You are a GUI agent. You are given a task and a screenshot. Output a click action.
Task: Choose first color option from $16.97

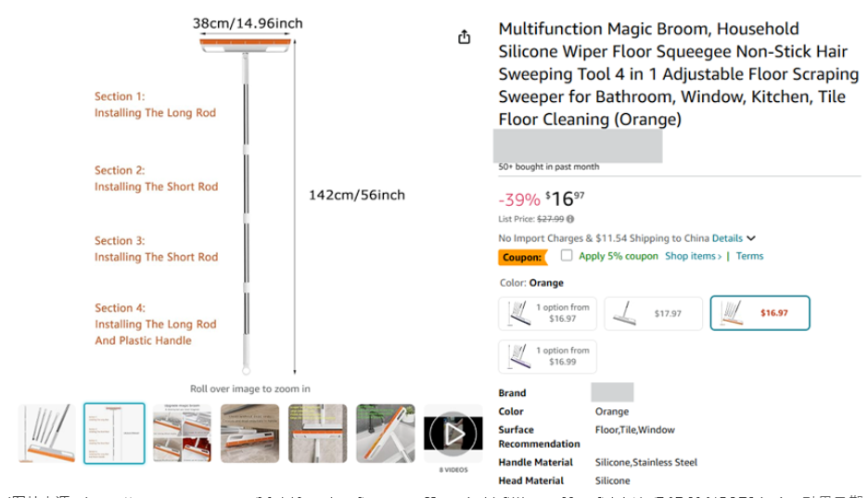coord(547,313)
